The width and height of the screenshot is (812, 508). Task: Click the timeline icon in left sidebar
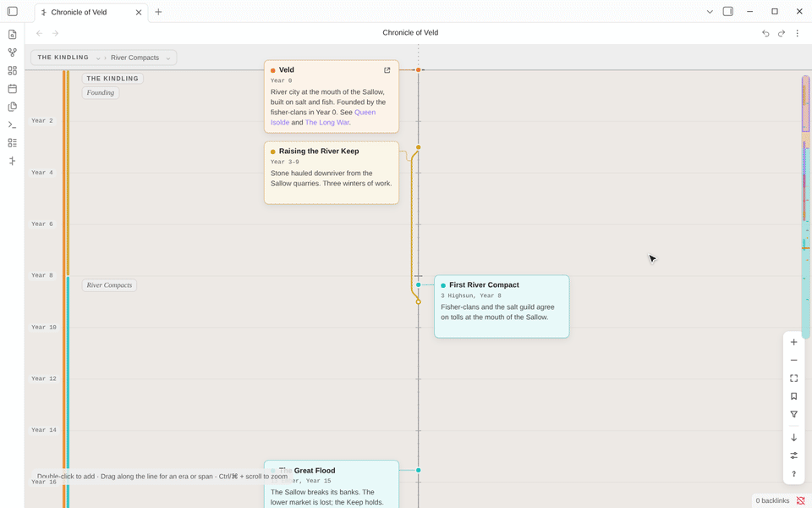point(13,161)
